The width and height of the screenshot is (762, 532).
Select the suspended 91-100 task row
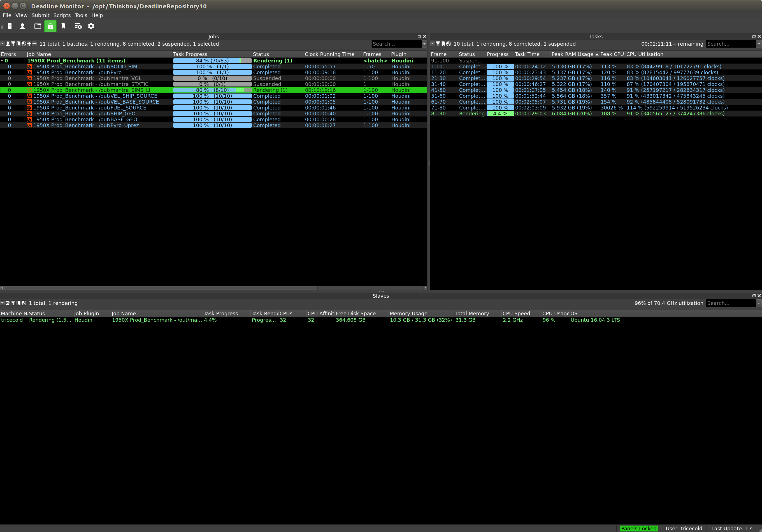596,61
